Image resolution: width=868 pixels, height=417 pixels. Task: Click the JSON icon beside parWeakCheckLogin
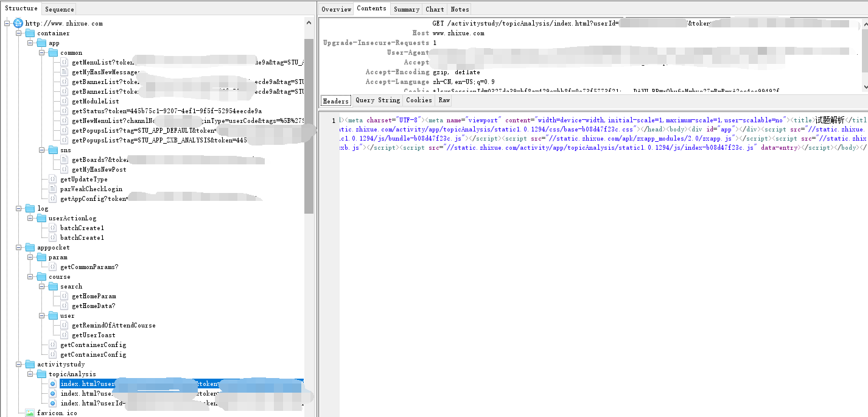point(53,189)
